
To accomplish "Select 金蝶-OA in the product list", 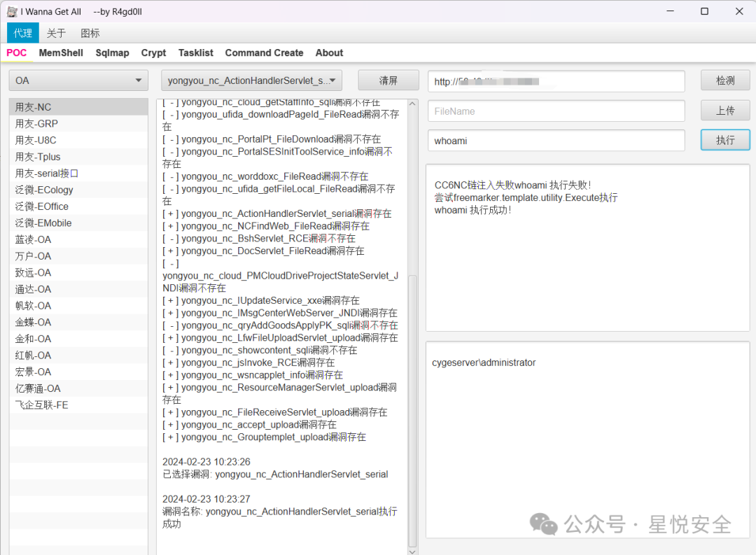I will click(x=78, y=322).
